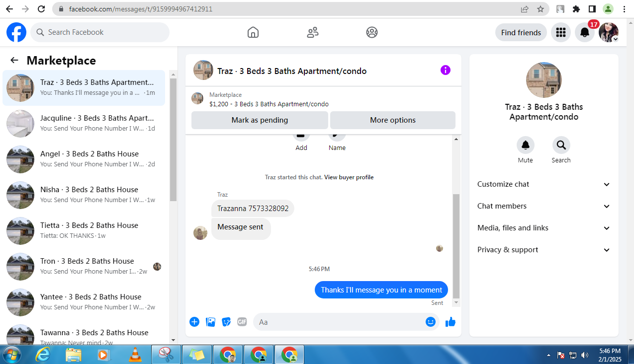Choose a sticker icon
634x364 pixels.
(x=226, y=322)
